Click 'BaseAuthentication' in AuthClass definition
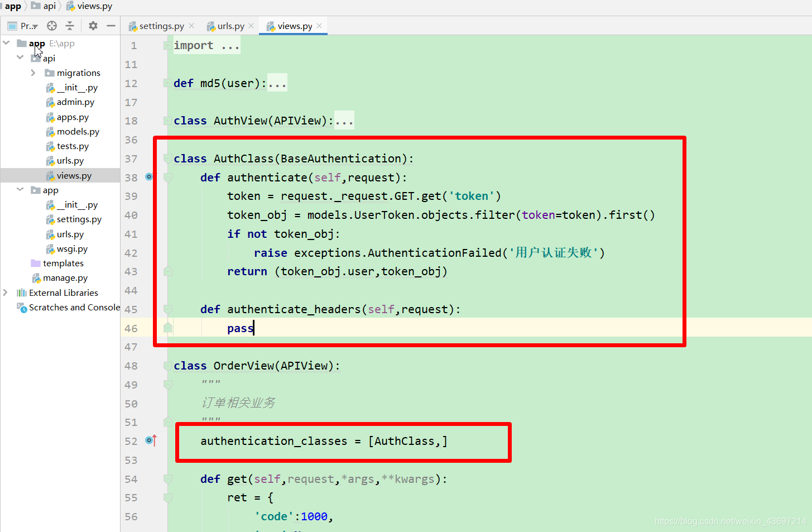Screen dimensions: 812x532 (x=341, y=159)
